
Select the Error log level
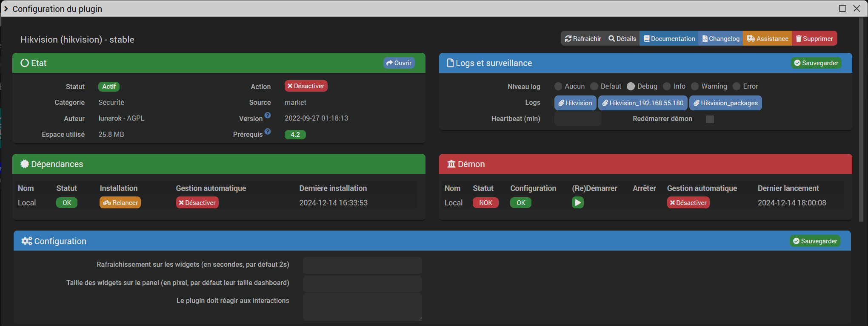click(737, 87)
